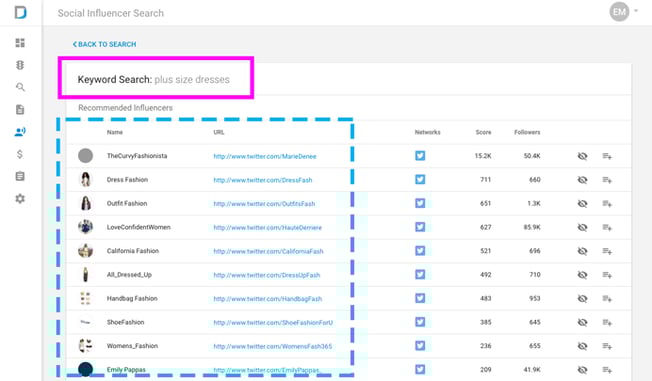652x381 pixels.
Task: Hide Outfit Fashion with the eye icon
Action: point(583,203)
